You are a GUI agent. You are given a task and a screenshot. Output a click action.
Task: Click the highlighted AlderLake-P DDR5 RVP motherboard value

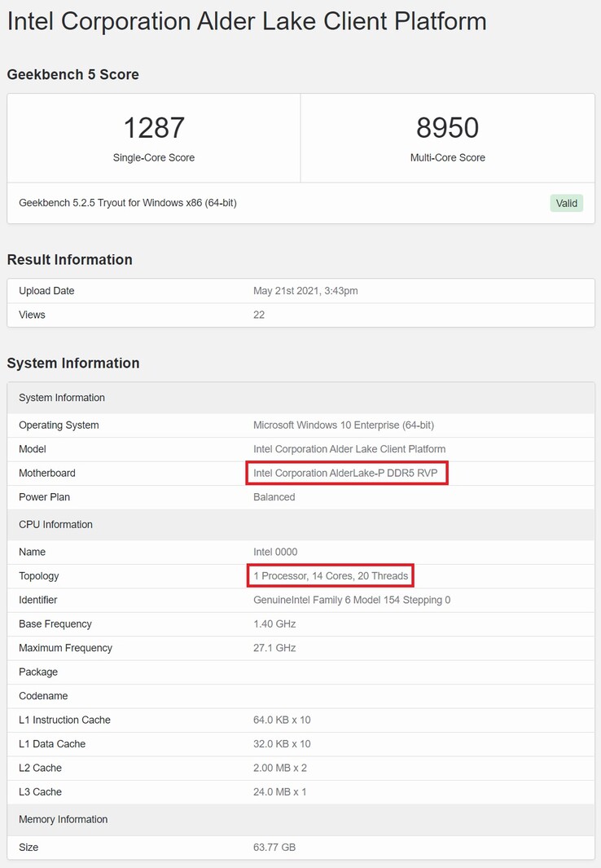pyautogui.click(x=346, y=473)
